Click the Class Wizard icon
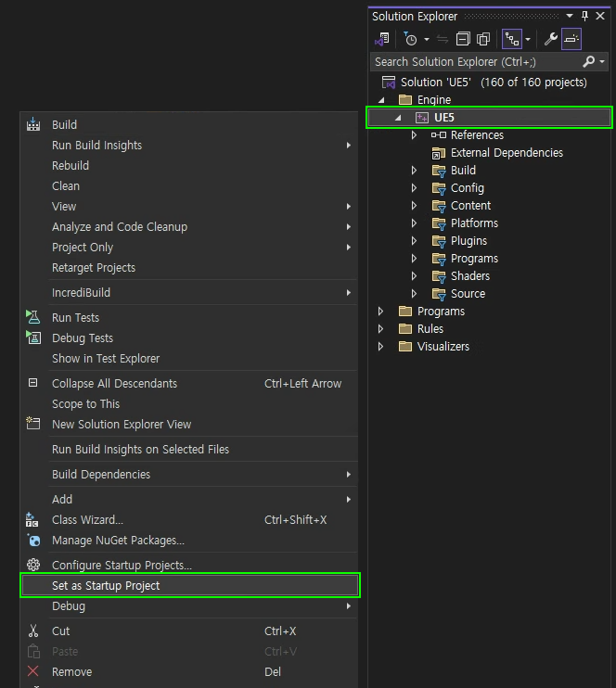 pos(32,519)
